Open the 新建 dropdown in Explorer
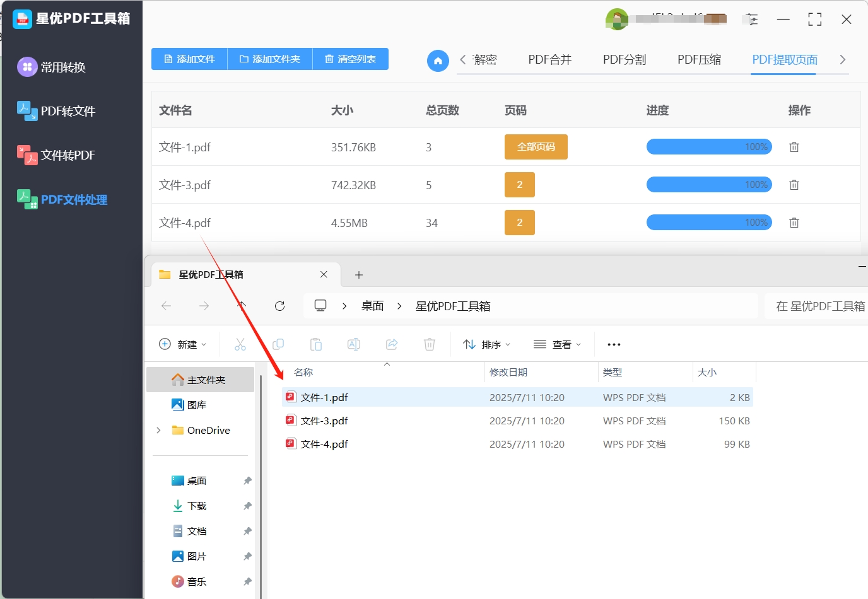868x599 pixels. point(182,344)
